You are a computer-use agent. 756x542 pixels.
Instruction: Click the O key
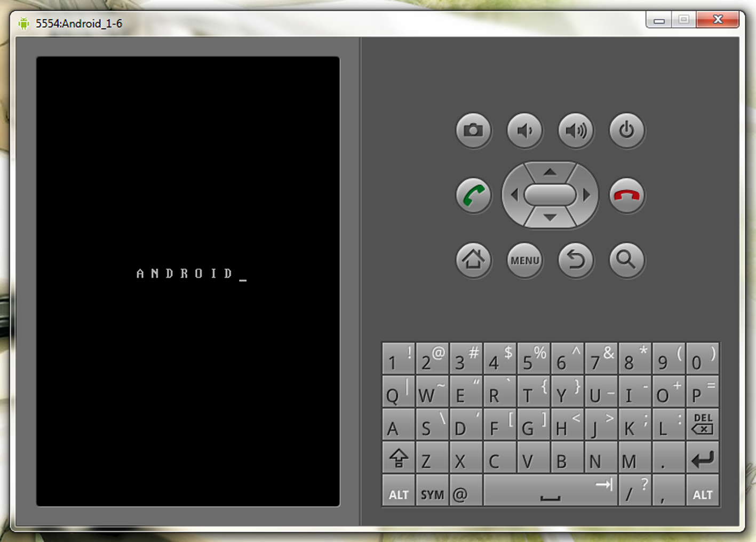669,391
